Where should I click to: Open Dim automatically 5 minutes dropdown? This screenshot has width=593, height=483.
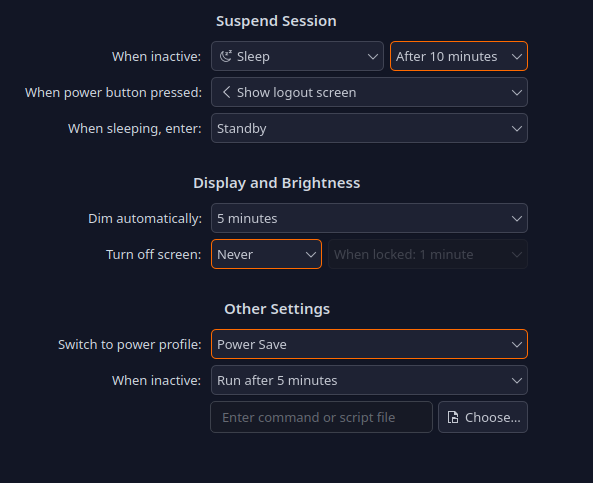point(369,218)
